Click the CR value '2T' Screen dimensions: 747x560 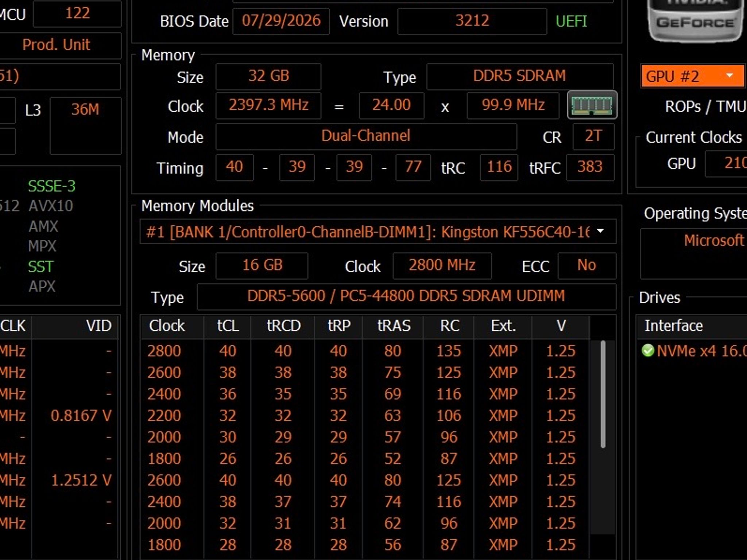click(x=593, y=136)
